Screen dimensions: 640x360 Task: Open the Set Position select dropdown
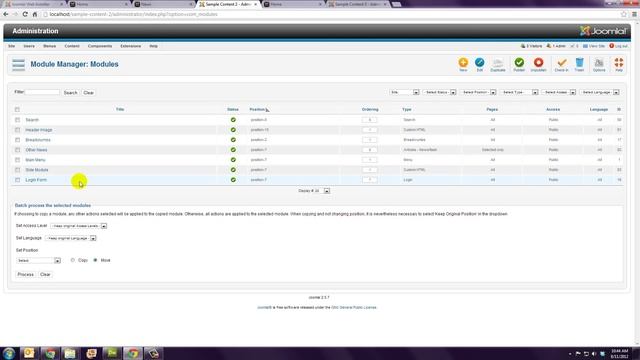click(x=38, y=260)
